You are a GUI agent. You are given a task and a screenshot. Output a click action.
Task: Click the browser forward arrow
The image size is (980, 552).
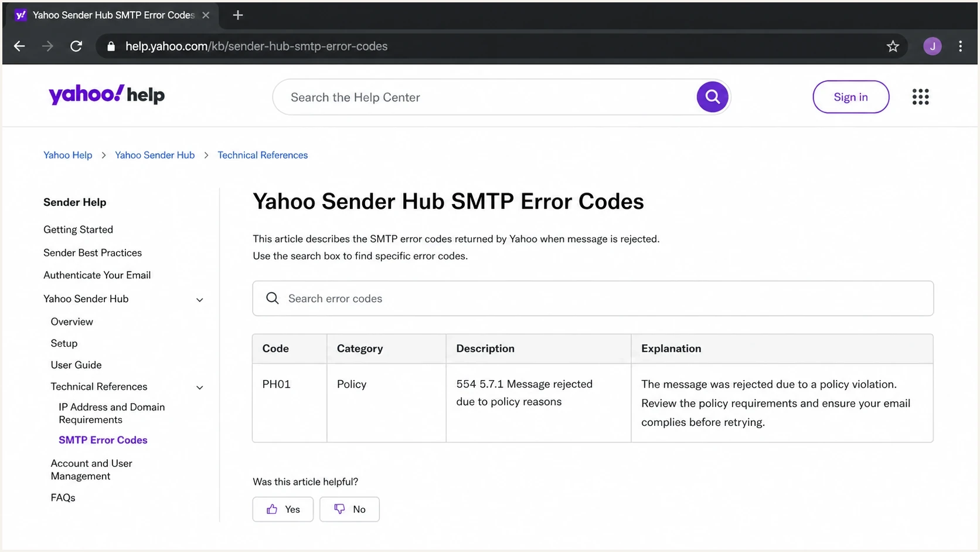[47, 46]
